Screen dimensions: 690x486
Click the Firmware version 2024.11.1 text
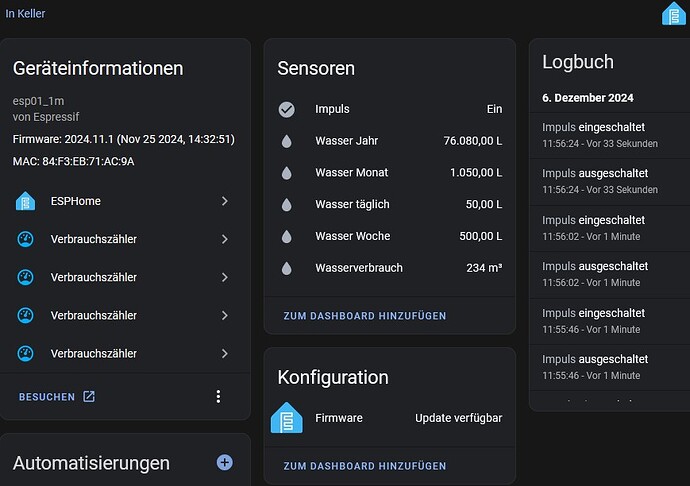pyautogui.click(x=124, y=139)
